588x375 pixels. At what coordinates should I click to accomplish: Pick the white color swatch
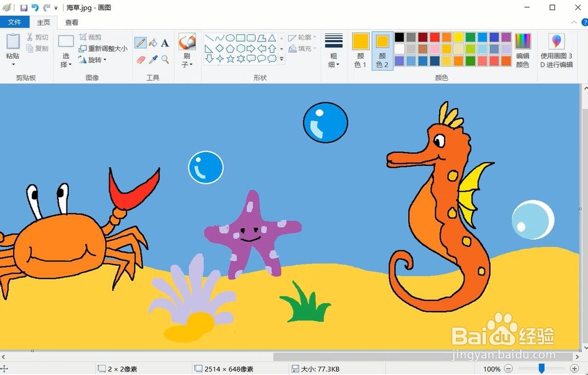(x=399, y=49)
